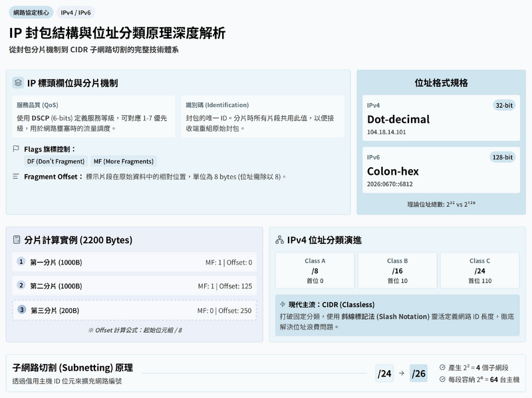Viewport: 532px width, 398px height.
Task: Select the IPv4 / IPv6 tag
Action: [76, 13]
